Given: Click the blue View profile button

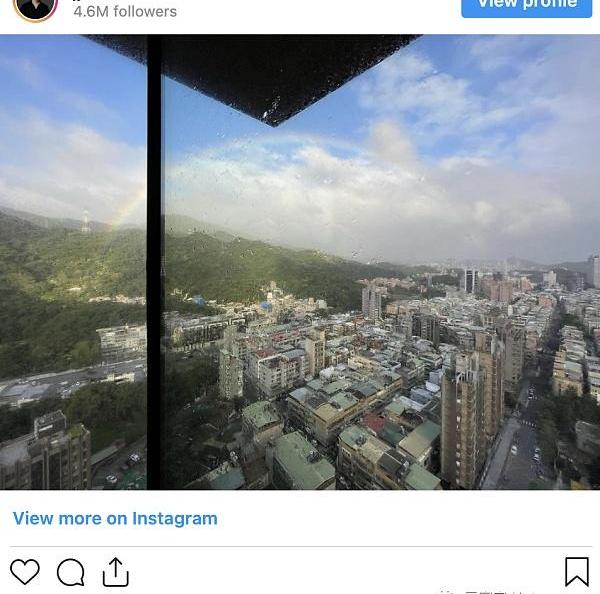Looking at the screenshot, I should point(527,8).
